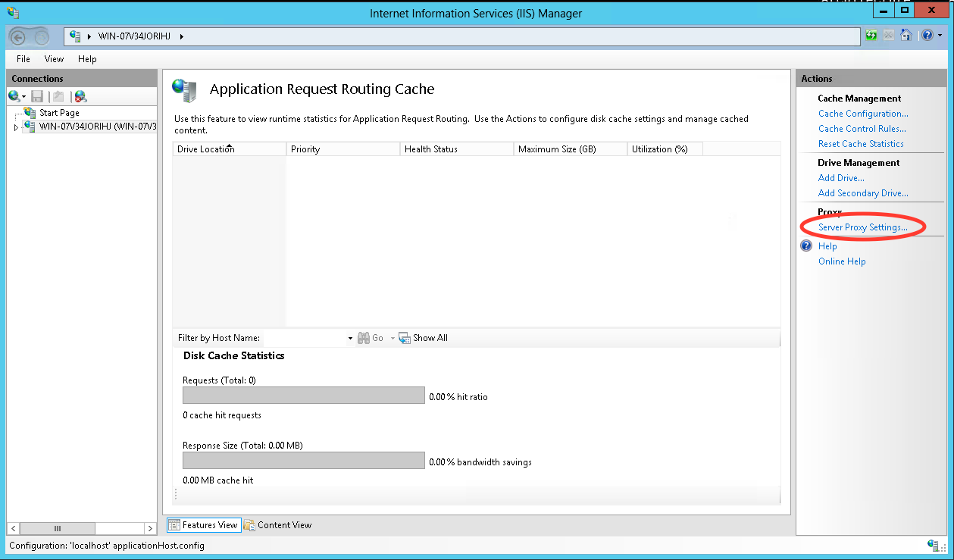The height and width of the screenshot is (560, 954).
Task: Click Connections pane scroll right arrow
Action: tap(149, 528)
